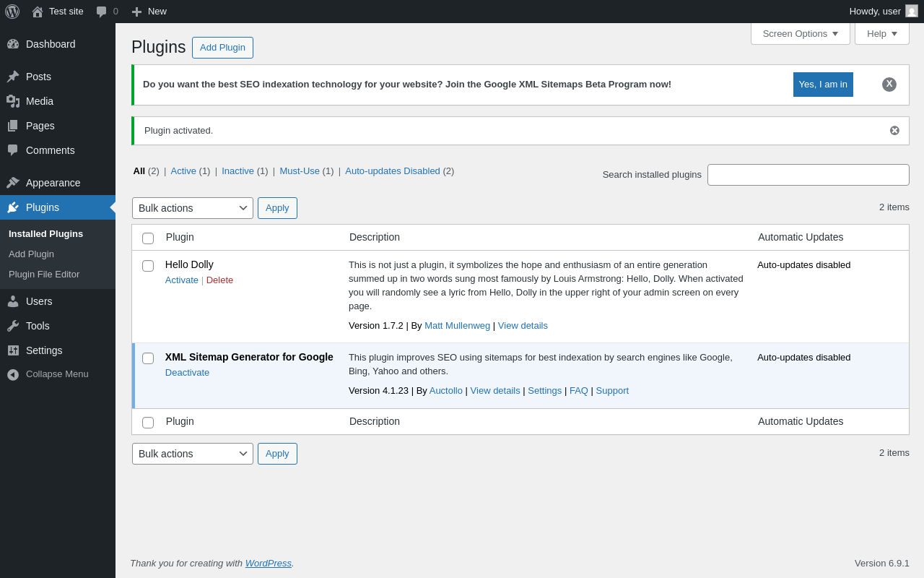Image resolution: width=924 pixels, height=578 pixels.
Task: Toggle the select-all checkbox in table header
Action: tap(148, 238)
